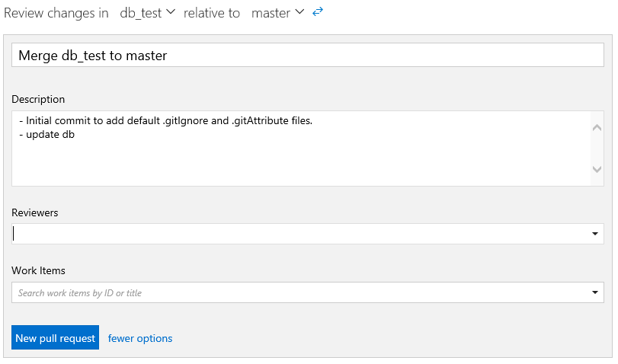Image resolution: width=618 pixels, height=364 pixels.
Task: Click the Reviewers label
Action: coord(35,212)
